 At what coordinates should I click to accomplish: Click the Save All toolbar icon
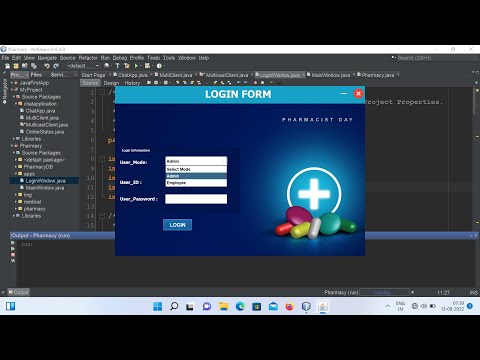(34, 66)
